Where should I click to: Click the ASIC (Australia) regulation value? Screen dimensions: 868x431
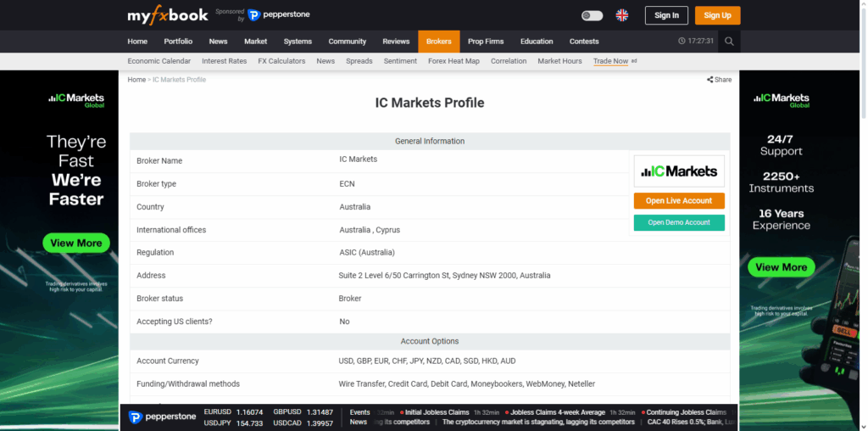point(367,253)
